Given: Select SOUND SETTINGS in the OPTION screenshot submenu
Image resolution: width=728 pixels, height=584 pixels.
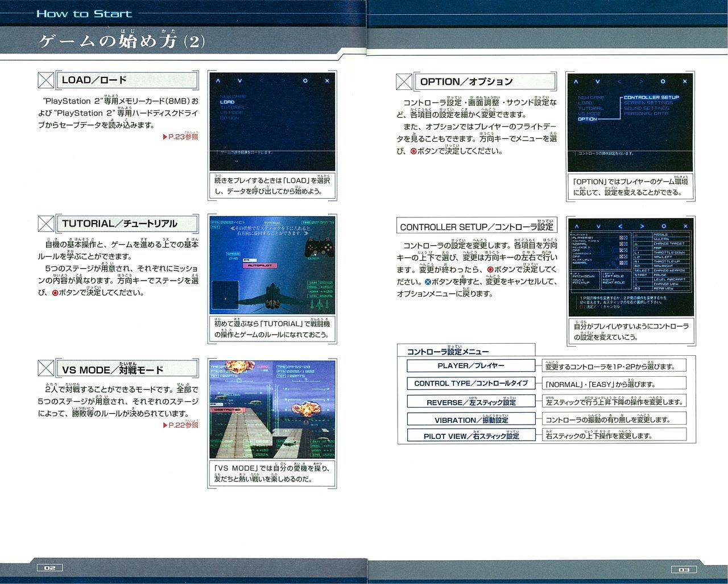Looking at the screenshot, I should click(647, 108).
